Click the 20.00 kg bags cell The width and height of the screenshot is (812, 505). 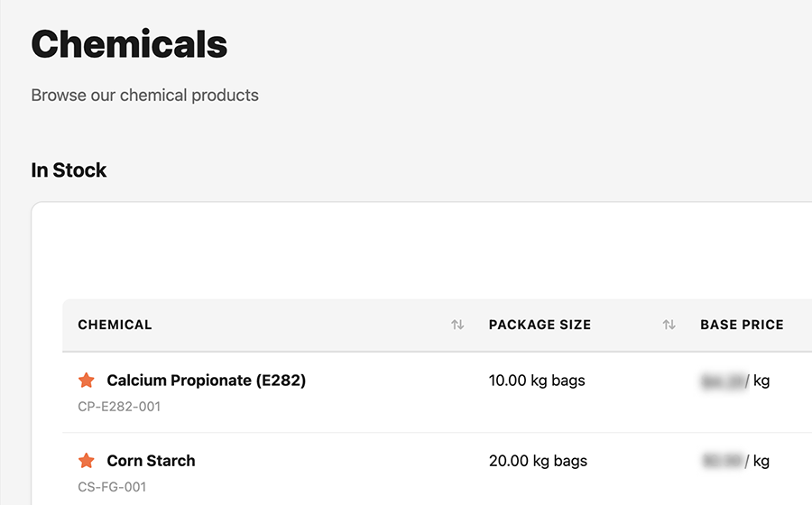[538, 461]
